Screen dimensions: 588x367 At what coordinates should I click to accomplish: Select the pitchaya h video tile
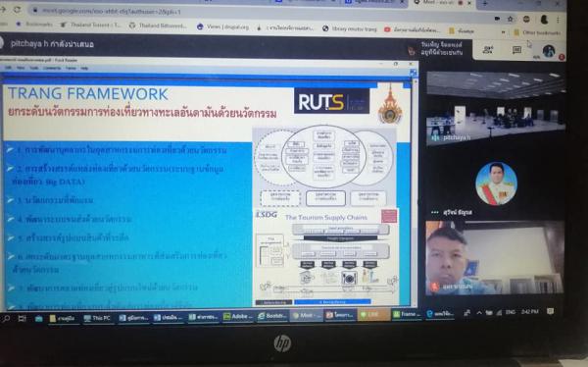(x=495, y=107)
